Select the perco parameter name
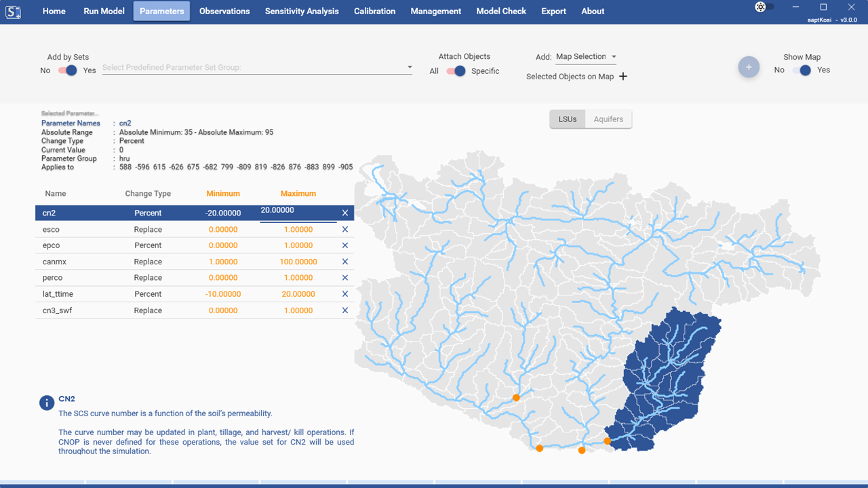Image resolution: width=868 pixels, height=488 pixels. point(52,278)
